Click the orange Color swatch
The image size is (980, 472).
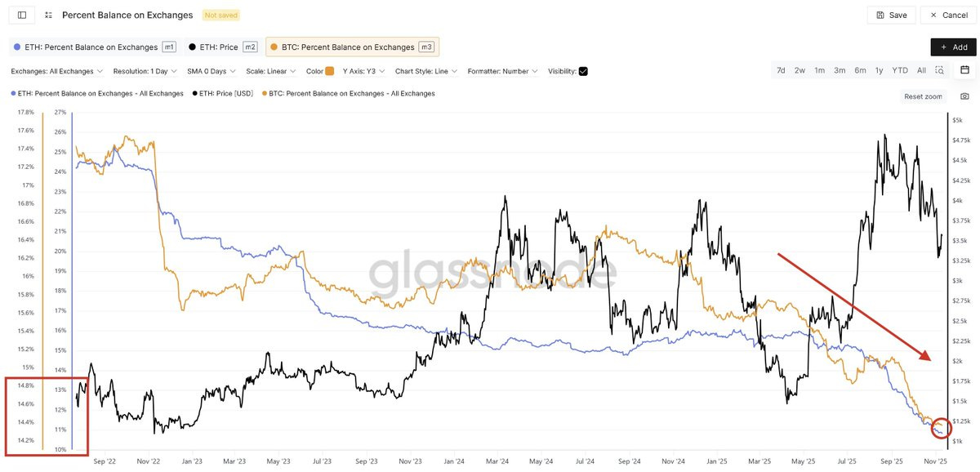point(329,71)
